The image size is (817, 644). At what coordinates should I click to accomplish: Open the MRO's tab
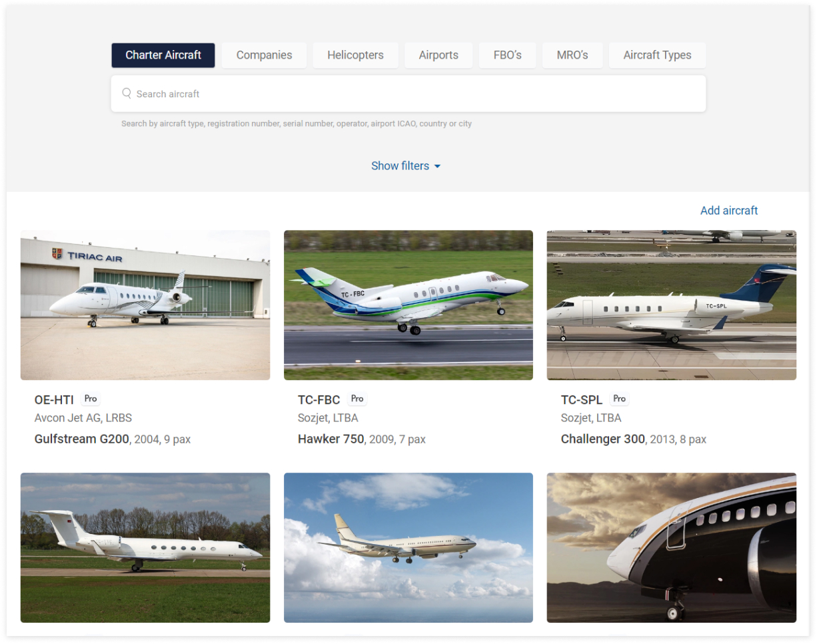pyautogui.click(x=572, y=55)
